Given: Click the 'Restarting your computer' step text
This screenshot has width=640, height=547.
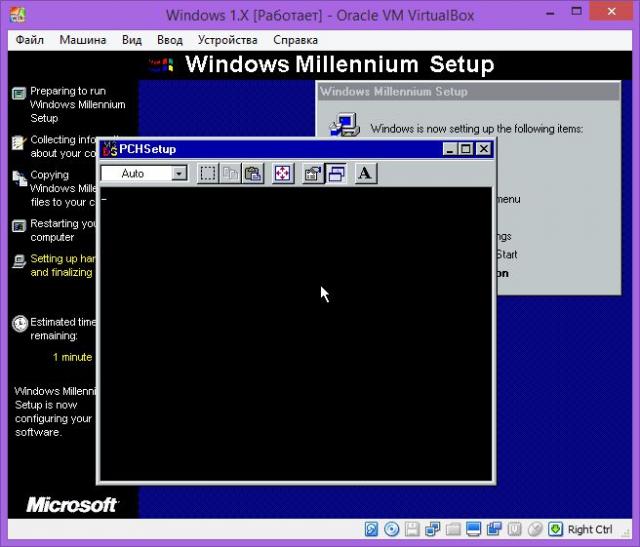Looking at the screenshot, I should (63, 231).
